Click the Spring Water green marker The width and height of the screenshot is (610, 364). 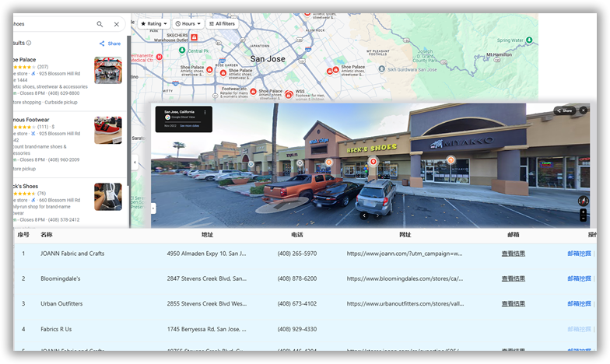(529, 40)
